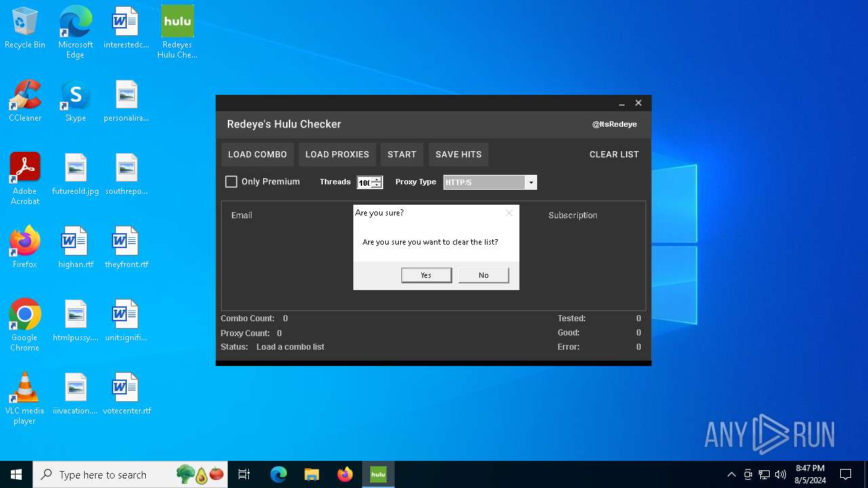This screenshot has height=488, width=868.
Task: Decline clearing list with No
Action: pos(484,275)
